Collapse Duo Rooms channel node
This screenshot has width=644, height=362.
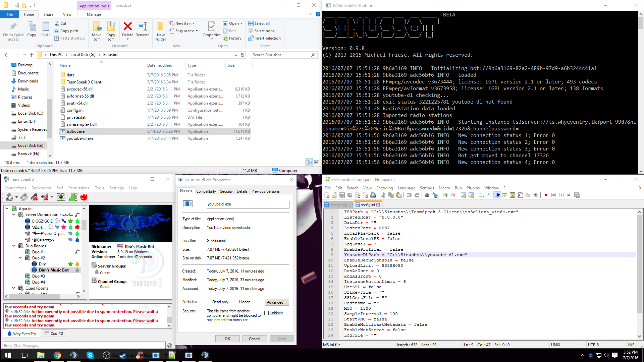pyautogui.click(x=13, y=246)
